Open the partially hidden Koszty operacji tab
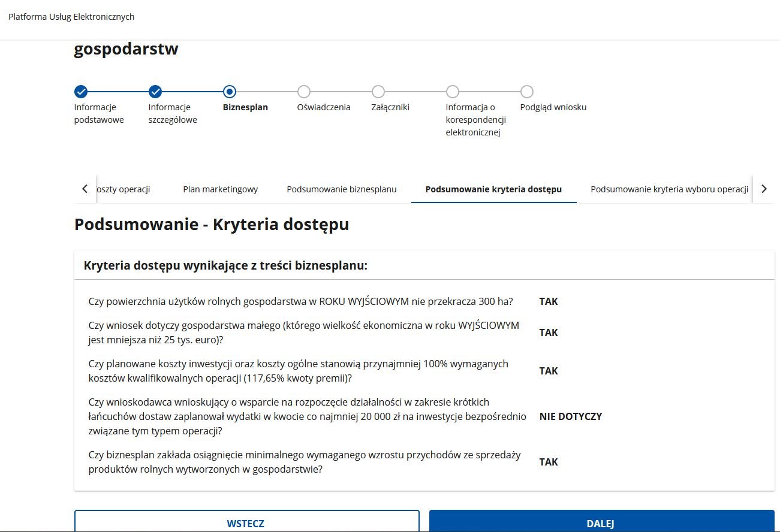This screenshot has width=780, height=532. pyautogui.click(x=122, y=189)
